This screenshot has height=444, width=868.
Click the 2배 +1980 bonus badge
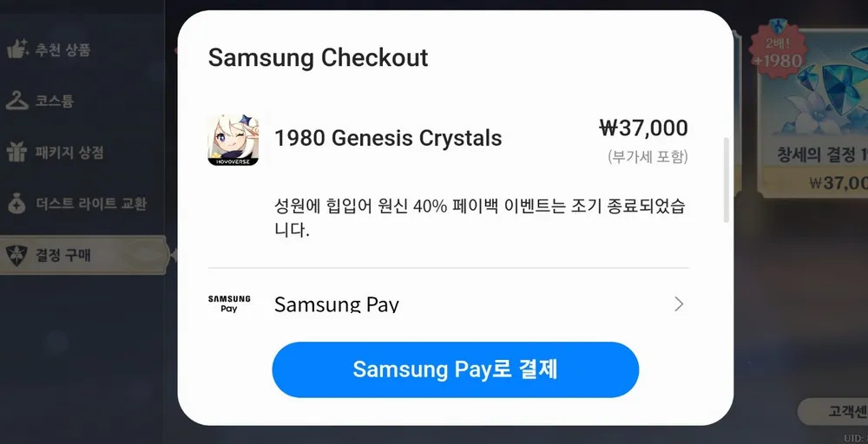pos(777,49)
